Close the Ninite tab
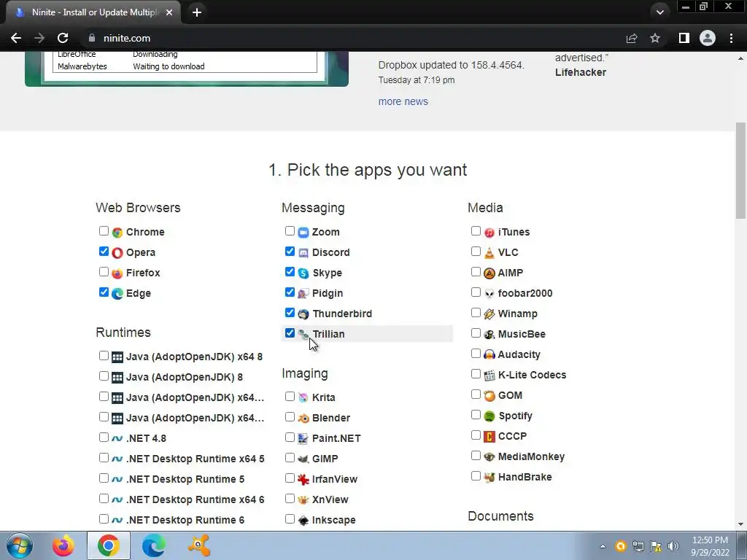 point(169,12)
